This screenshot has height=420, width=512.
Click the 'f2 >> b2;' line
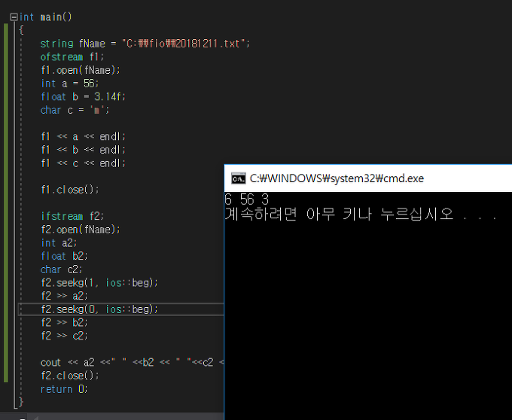[64, 322]
